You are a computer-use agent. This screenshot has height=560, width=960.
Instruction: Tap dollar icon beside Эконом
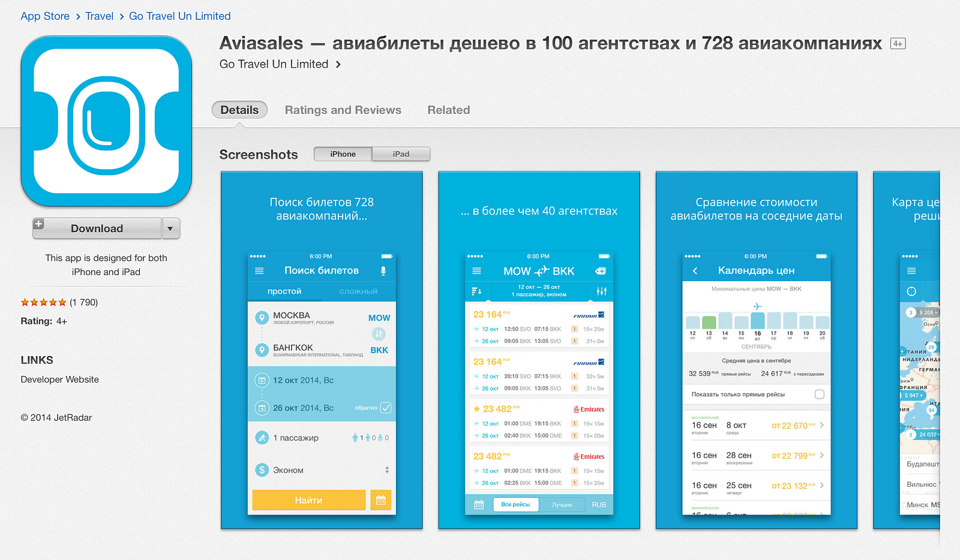pos(262,470)
